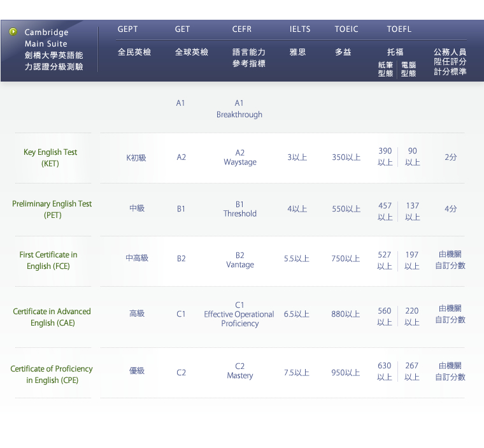This screenshot has height=448, width=484.
Task: Click the IELTS 4以上 cell
Action: [297, 209]
